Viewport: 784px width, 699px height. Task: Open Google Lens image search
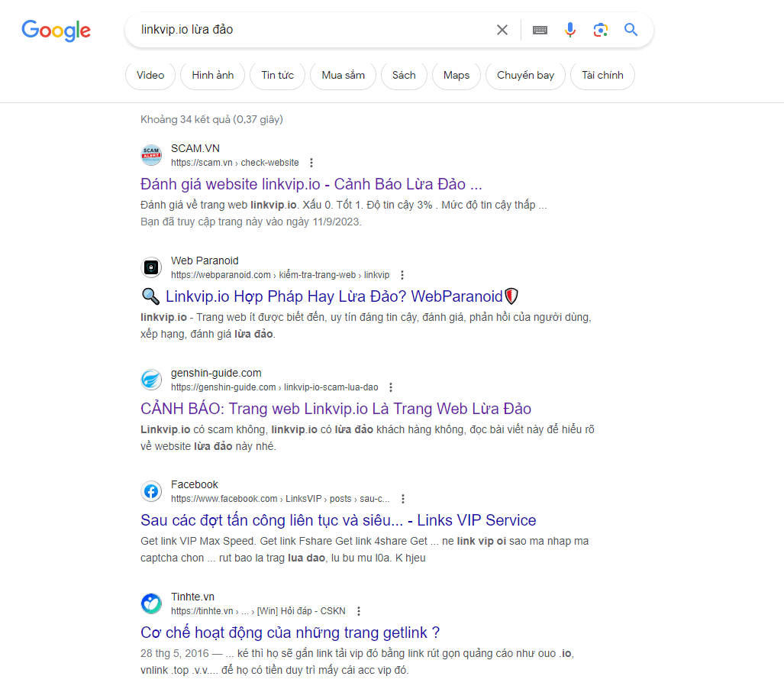coord(600,30)
